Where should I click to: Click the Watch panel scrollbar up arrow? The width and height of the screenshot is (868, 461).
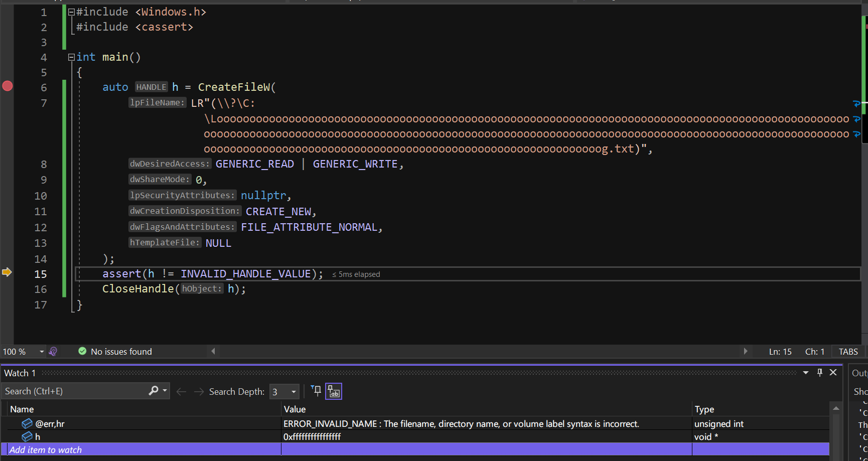(836, 408)
